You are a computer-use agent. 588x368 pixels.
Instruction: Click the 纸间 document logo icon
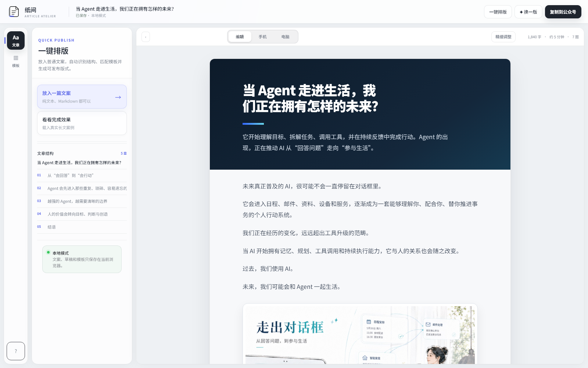pyautogui.click(x=14, y=12)
